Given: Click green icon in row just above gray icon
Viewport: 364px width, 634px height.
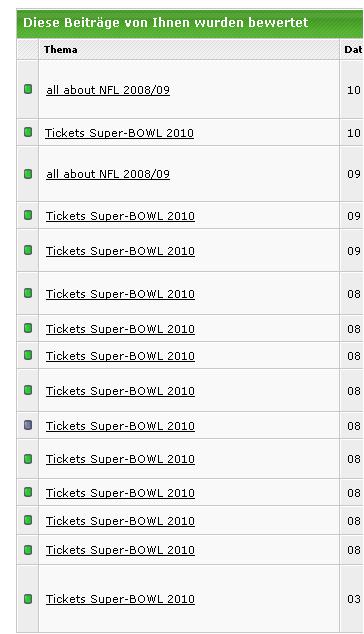Looking at the screenshot, I should 28,390.
